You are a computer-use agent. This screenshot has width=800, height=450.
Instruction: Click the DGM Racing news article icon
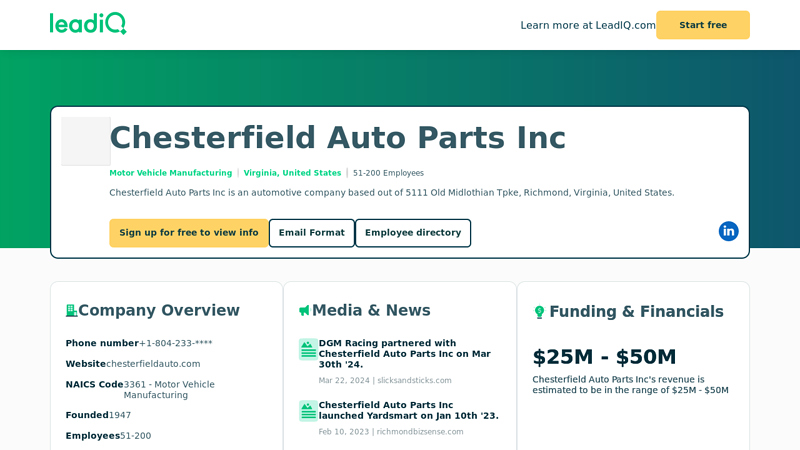tap(308, 349)
